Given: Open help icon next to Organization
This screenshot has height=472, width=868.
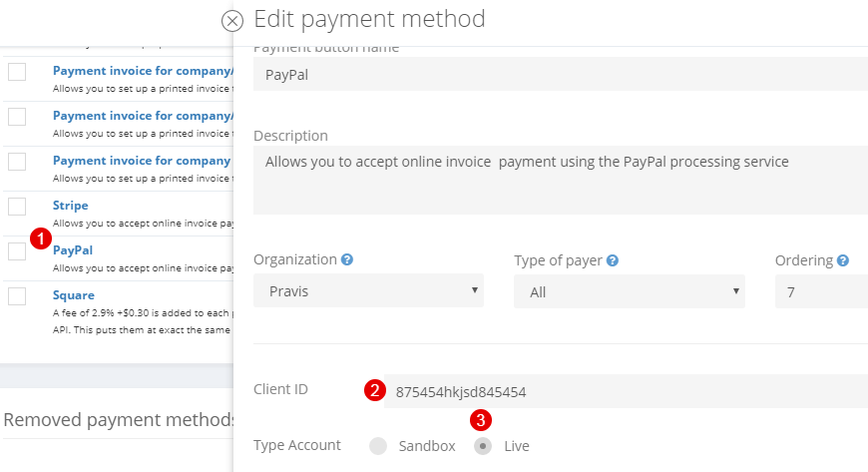Looking at the screenshot, I should click(347, 259).
